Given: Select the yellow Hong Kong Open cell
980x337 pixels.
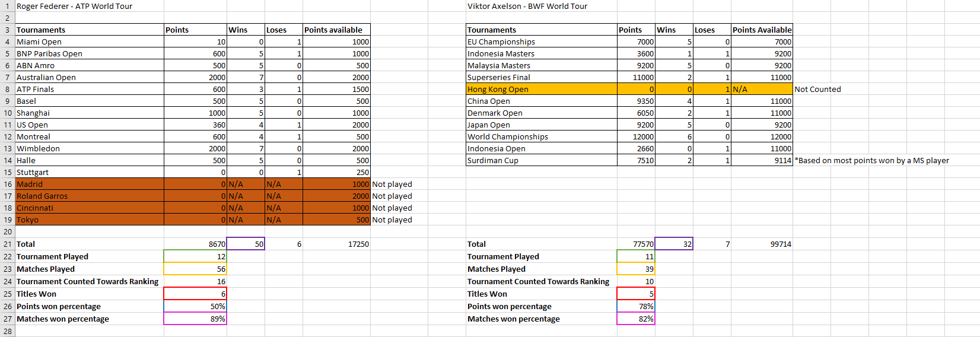Looking at the screenshot, I should coord(542,89).
